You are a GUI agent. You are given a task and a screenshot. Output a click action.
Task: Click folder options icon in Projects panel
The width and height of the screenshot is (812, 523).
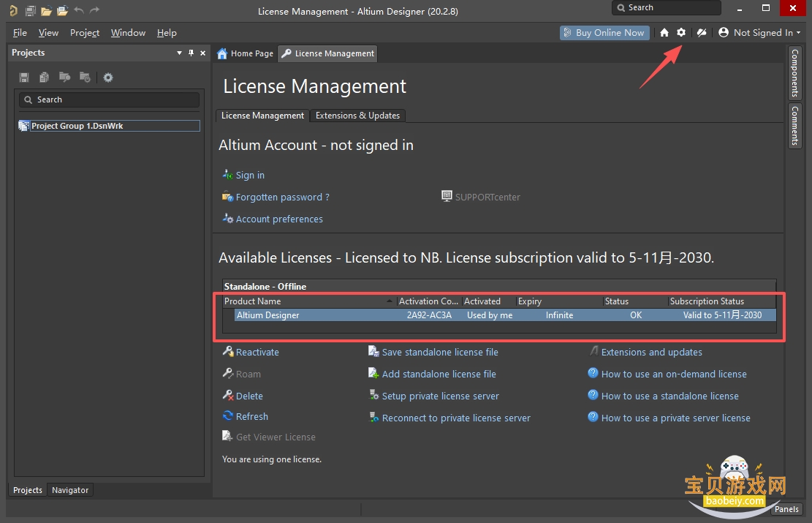click(x=85, y=78)
